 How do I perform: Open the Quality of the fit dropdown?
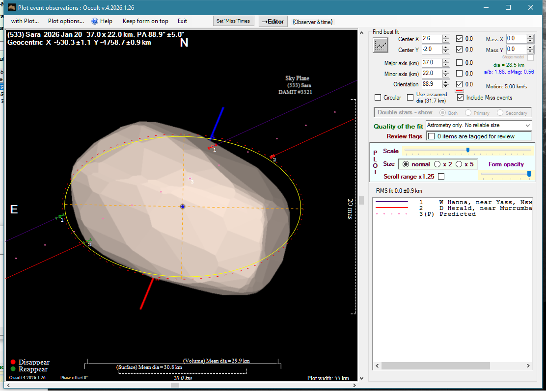(479, 126)
